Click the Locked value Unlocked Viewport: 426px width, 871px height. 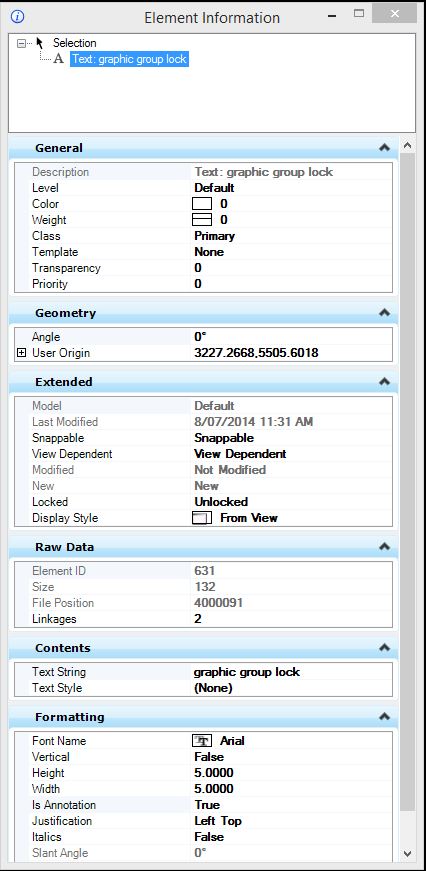(221, 502)
